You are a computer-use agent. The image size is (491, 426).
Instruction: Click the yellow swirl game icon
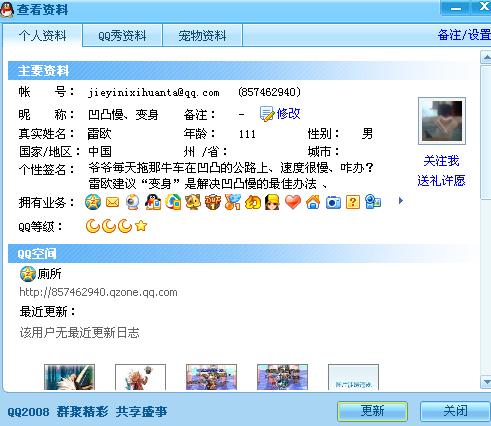[253, 202]
